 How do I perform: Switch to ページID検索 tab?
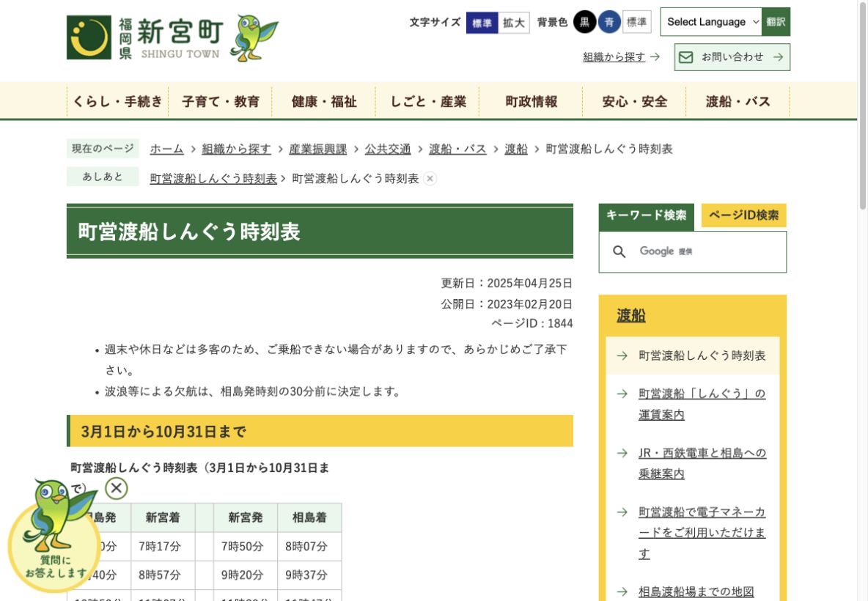(743, 215)
